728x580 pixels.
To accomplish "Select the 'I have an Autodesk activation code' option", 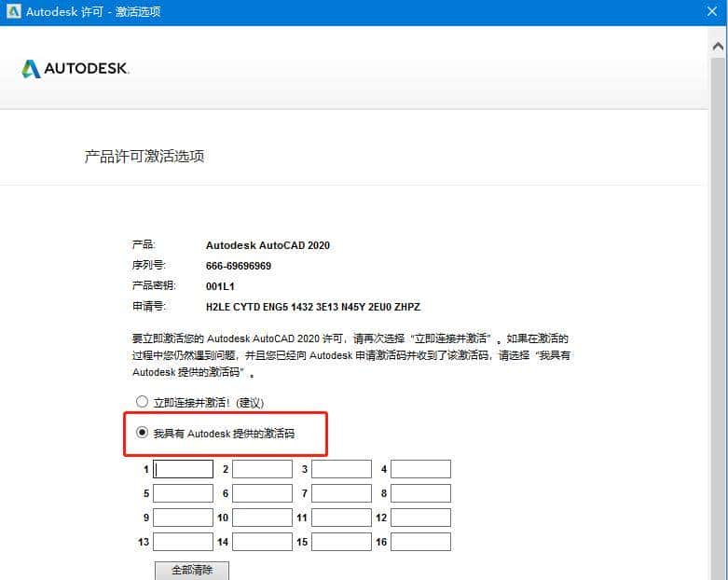I will [142, 433].
